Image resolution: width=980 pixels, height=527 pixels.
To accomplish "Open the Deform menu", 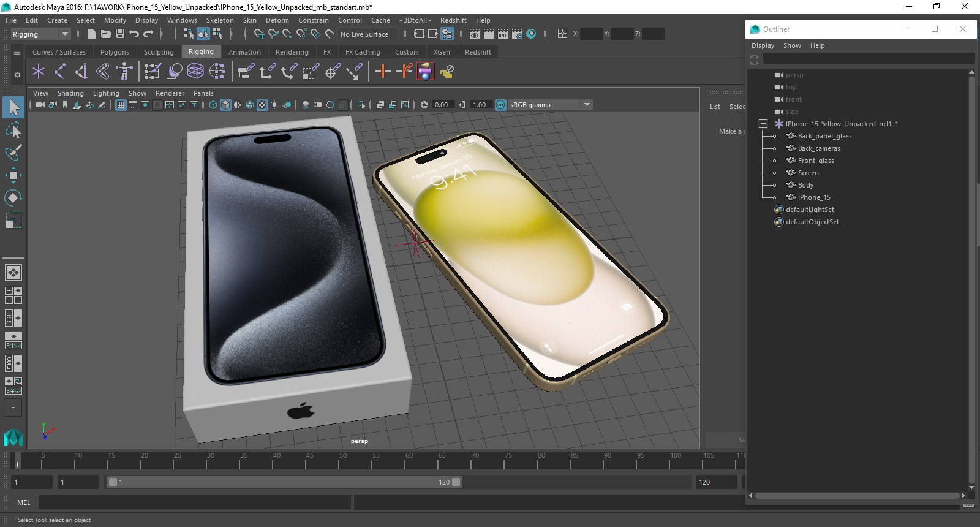I will click(x=277, y=20).
